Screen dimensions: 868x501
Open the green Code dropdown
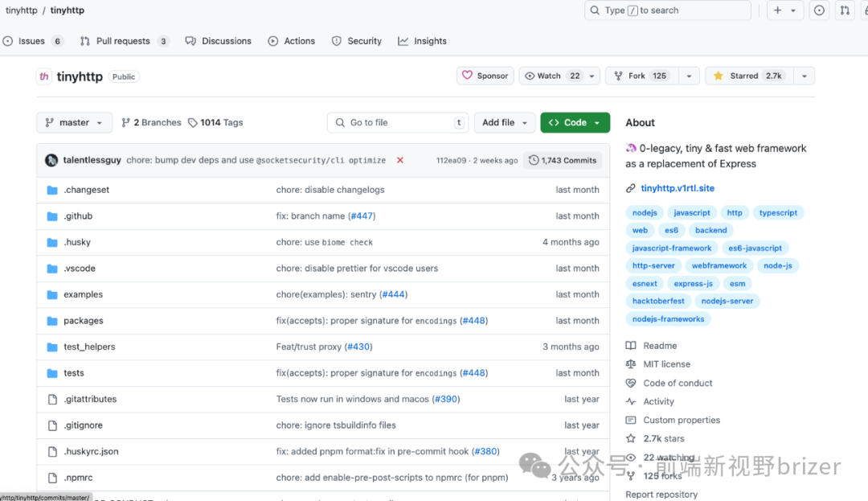(575, 122)
